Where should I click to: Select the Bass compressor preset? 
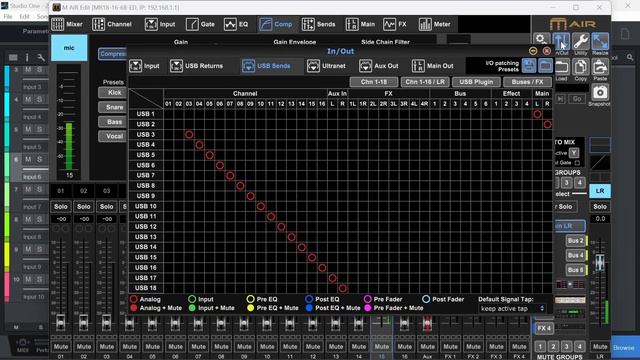click(x=113, y=122)
